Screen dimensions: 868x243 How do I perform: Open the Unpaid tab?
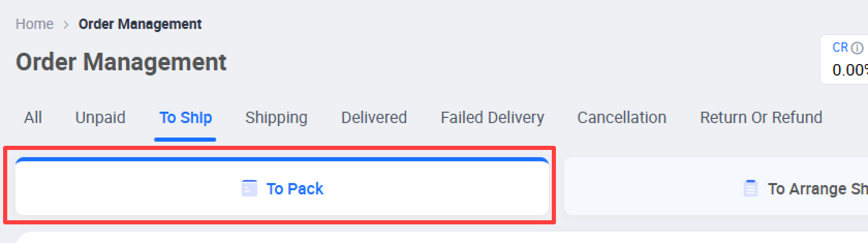tap(100, 117)
